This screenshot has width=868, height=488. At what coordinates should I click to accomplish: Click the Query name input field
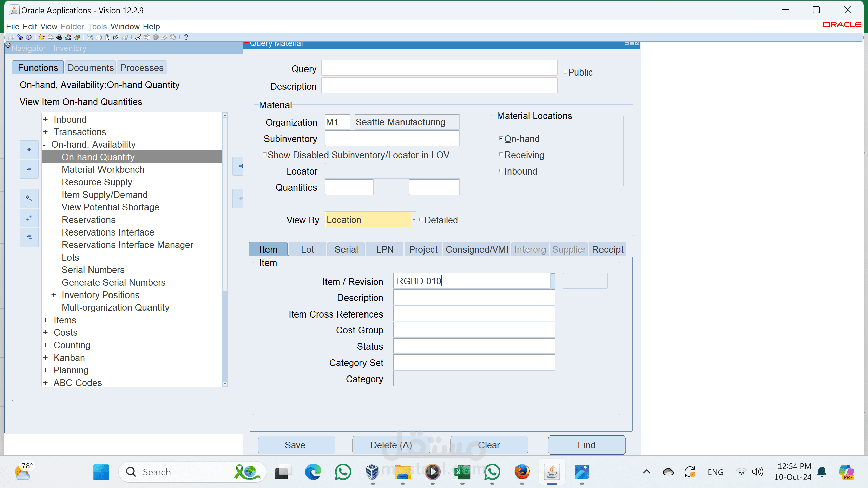439,68
